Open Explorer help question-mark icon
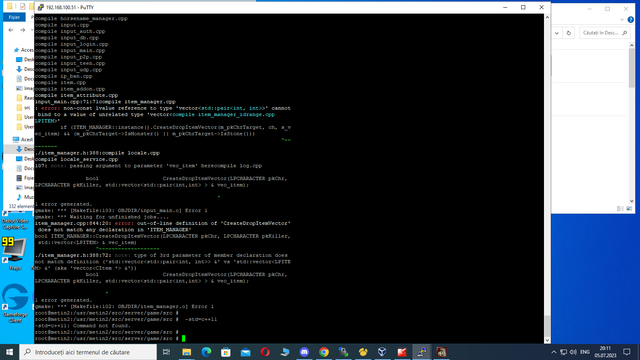This screenshot has height=360, width=640. pyautogui.click(x=631, y=20)
